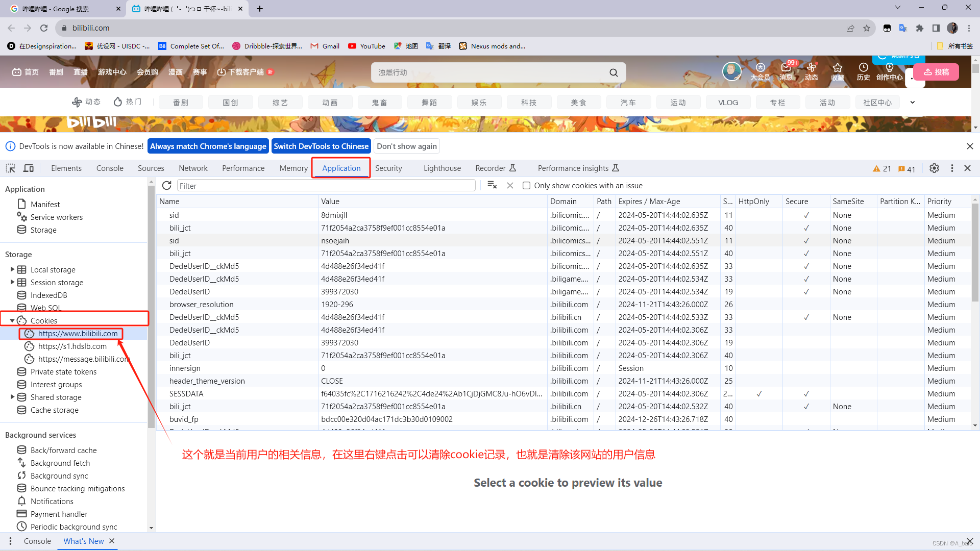Collapse the Cookies tree section
This screenshot has height=551, width=980.
click(x=12, y=320)
